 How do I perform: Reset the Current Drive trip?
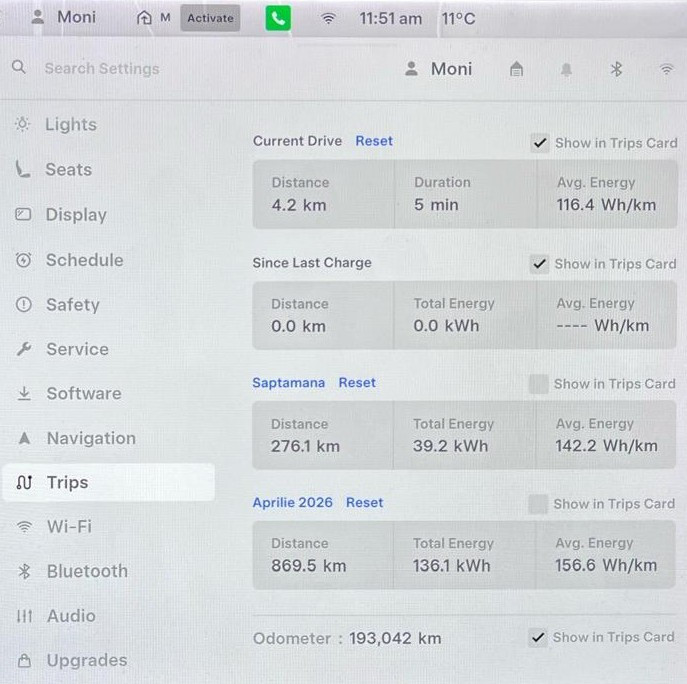pyautogui.click(x=374, y=141)
